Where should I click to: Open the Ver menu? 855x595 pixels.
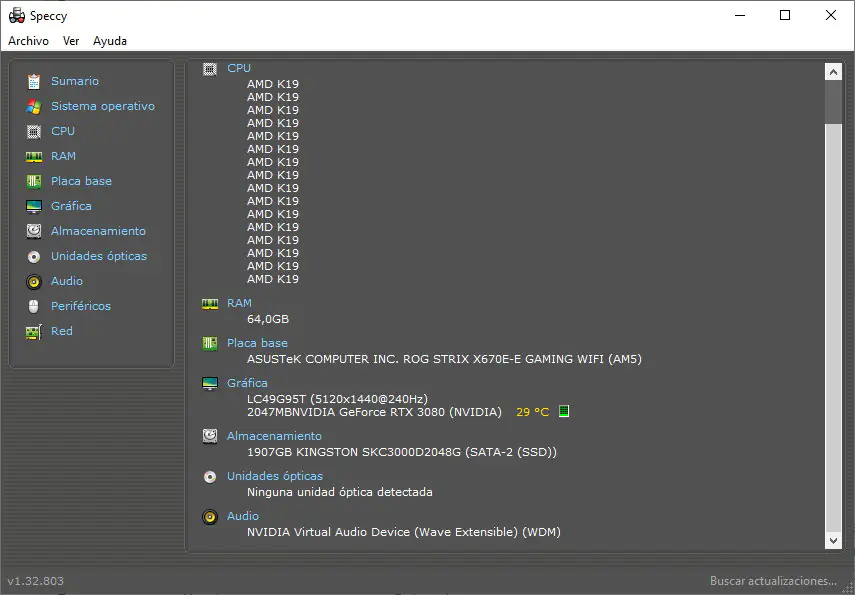click(x=71, y=41)
